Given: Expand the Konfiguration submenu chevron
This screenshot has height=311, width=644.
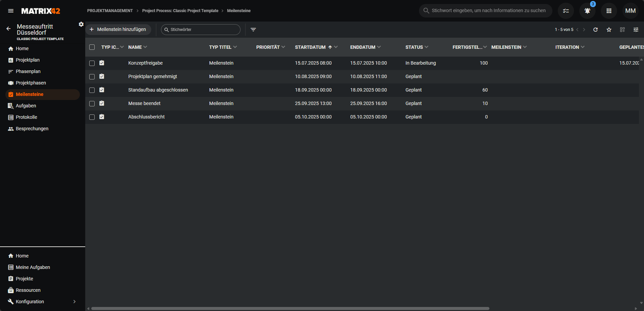Looking at the screenshot, I should point(74,302).
